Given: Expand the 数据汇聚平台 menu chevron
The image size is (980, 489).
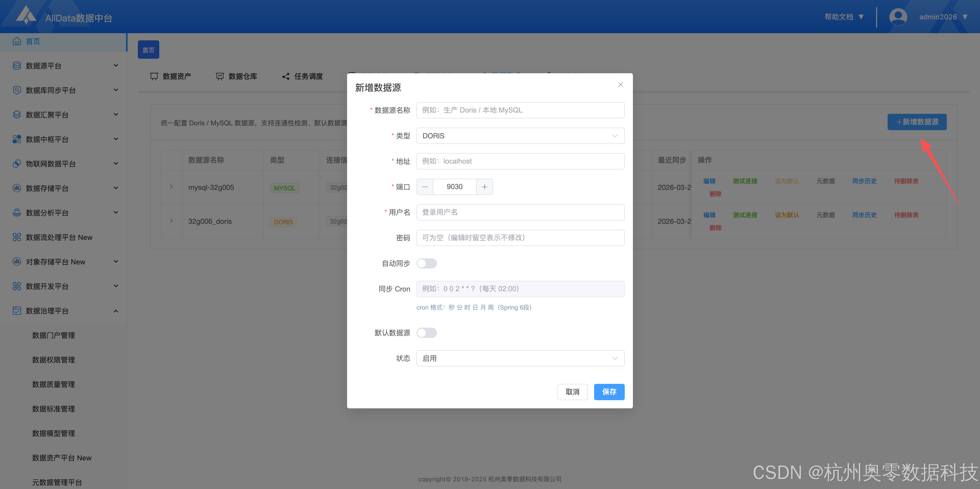Looking at the screenshot, I should (116, 115).
